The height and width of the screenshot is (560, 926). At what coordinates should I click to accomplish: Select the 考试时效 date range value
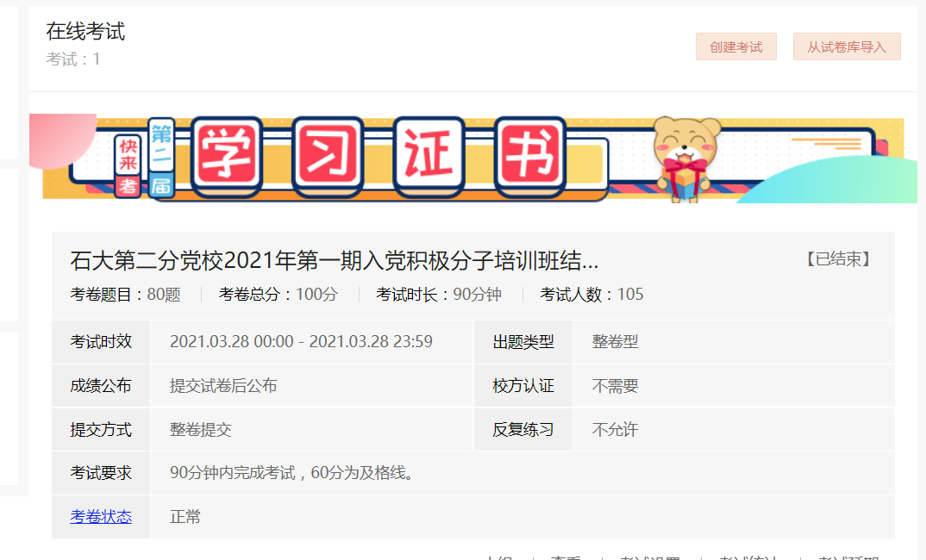click(301, 342)
